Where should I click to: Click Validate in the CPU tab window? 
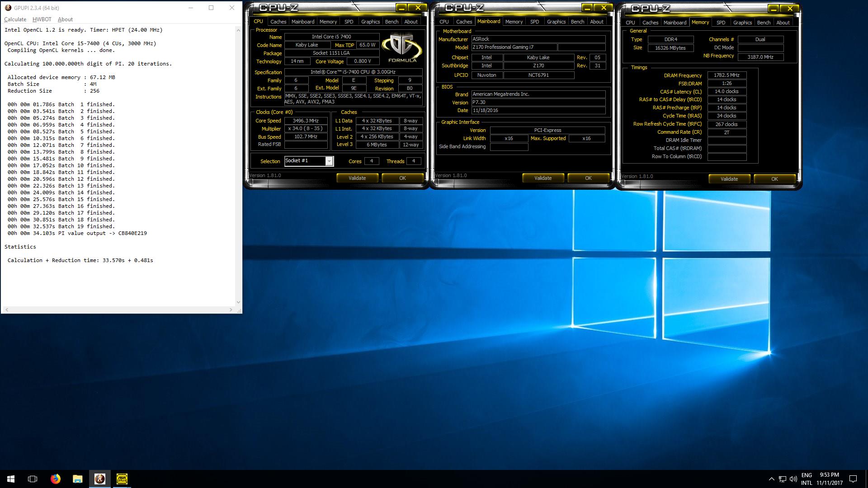tap(357, 178)
